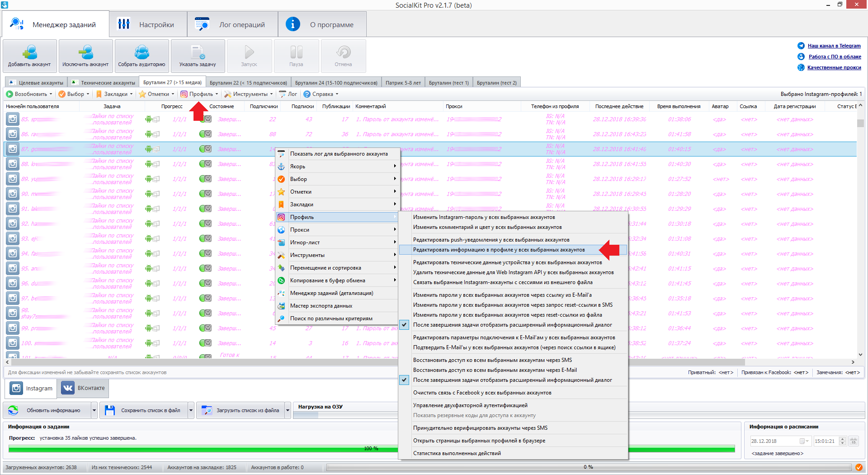Toggle extended dialog checkmark under access recovery

coord(405,380)
